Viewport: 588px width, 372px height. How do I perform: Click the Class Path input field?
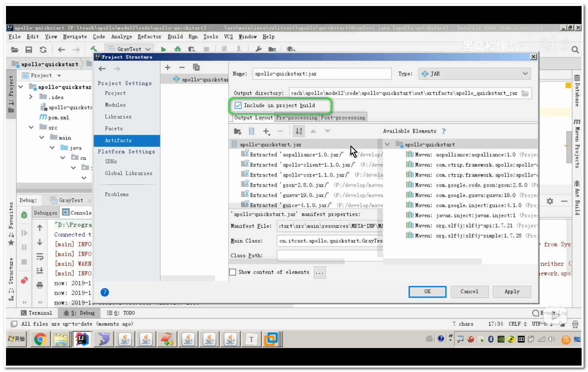coord(330,255)
